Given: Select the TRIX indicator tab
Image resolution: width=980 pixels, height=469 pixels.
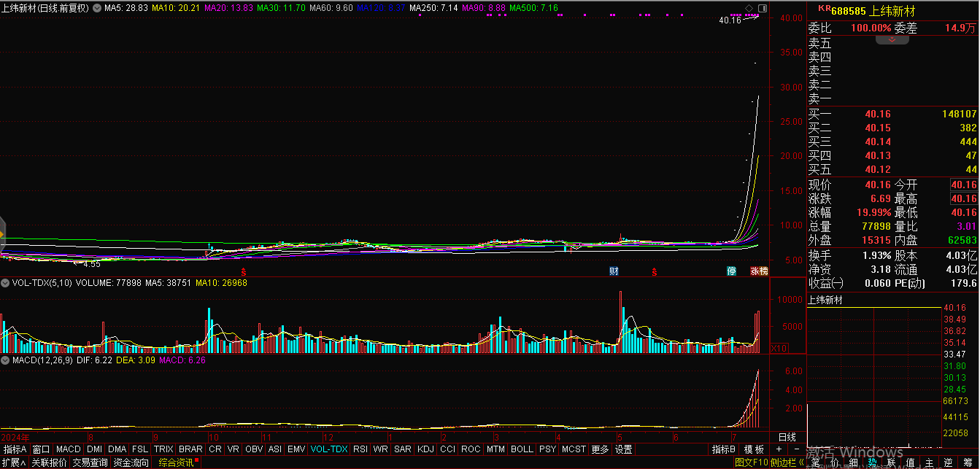Looking at the screenshot, I should [x=163, y=449].
